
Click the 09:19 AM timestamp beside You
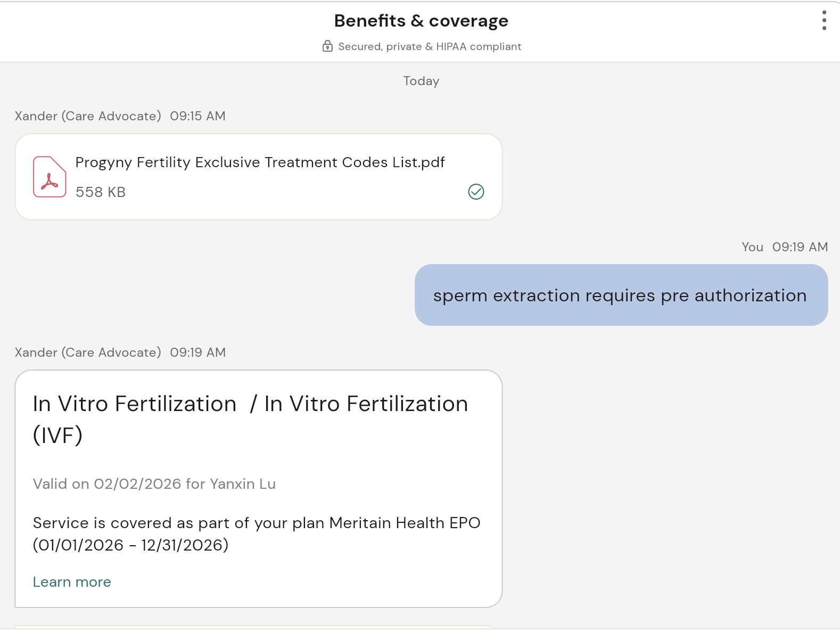tap(800, 247)
